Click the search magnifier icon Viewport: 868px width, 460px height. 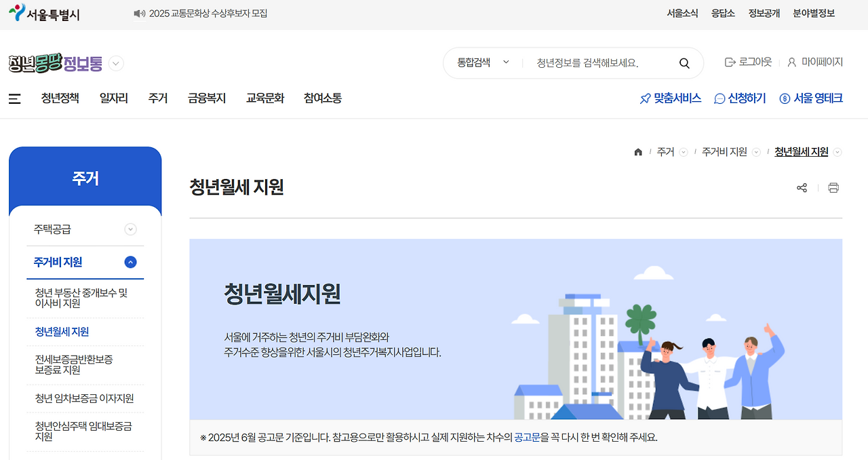click(684, 62)
